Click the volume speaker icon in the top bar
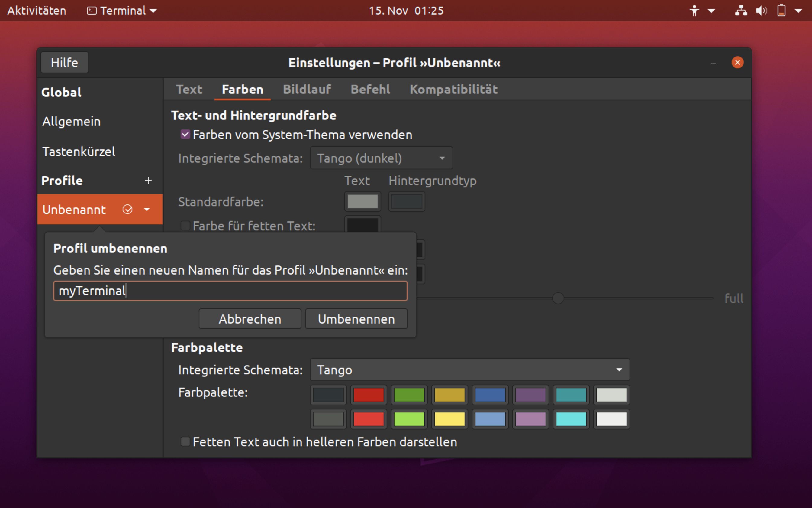The image size is (812, 508). point(761,11)
